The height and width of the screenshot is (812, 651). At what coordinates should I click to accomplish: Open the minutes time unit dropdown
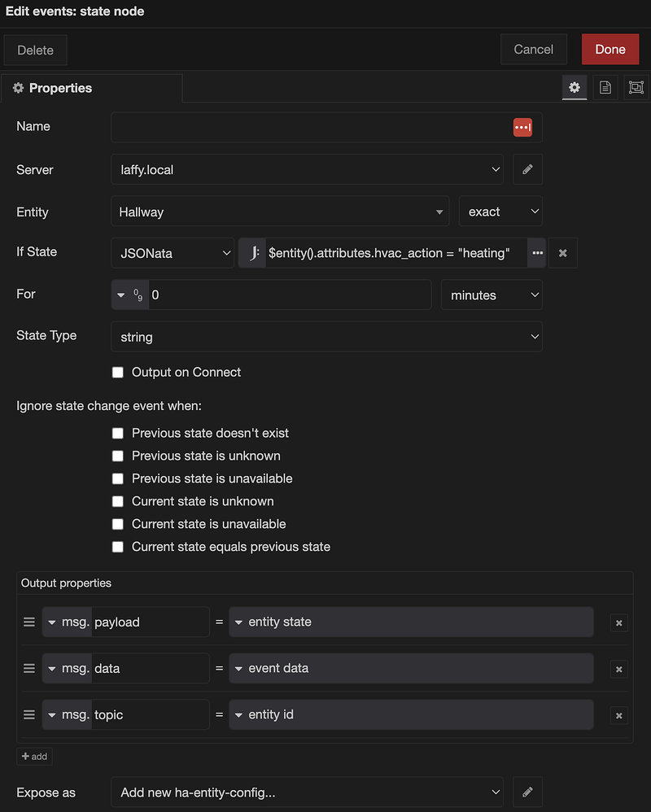tap(492, 295)
